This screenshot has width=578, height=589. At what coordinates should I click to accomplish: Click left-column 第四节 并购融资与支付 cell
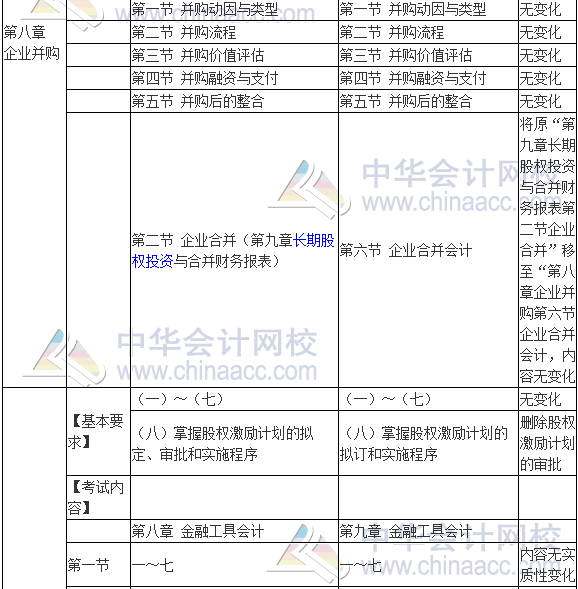click(x=234, y=78)
